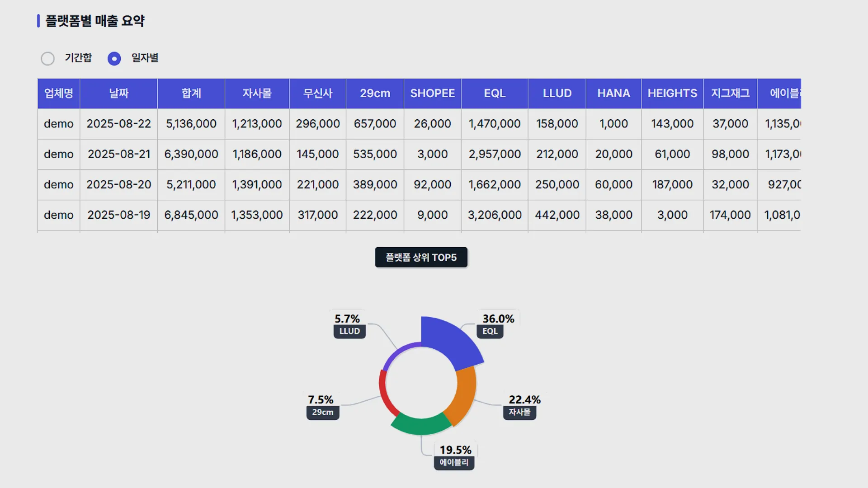Image resolution: width=868 pixels, height=488 pixels.
Task: Click the 에이블리 chart label tag
Action: tap(454, 463)
